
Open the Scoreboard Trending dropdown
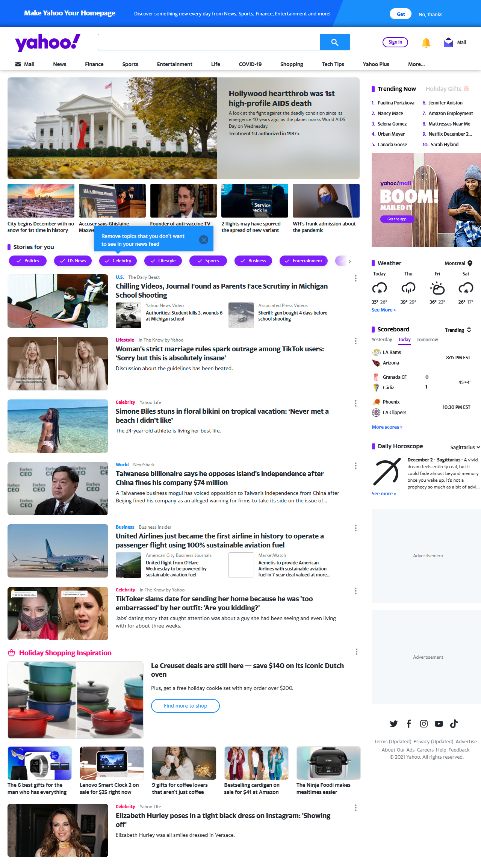[x=458, y=330]
